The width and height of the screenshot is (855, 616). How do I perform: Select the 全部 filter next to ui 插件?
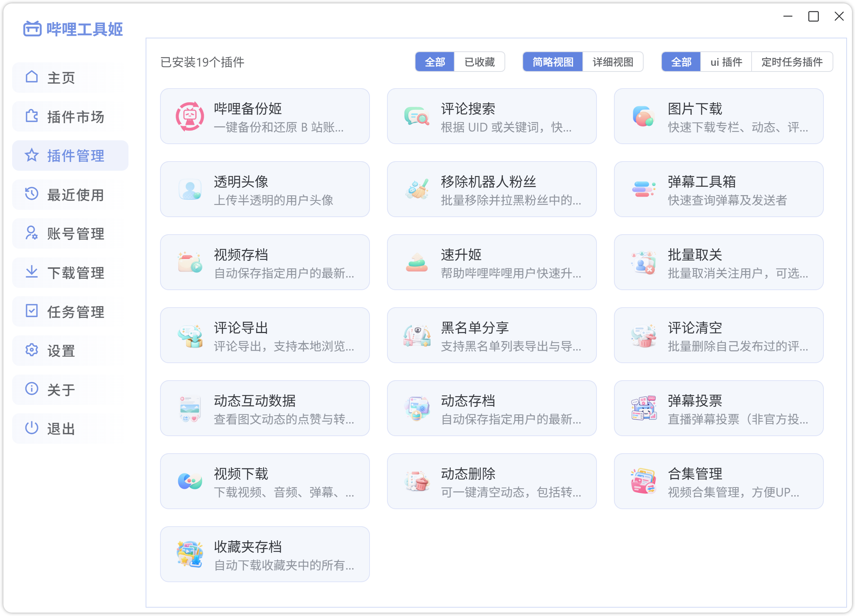coord(681,62)
